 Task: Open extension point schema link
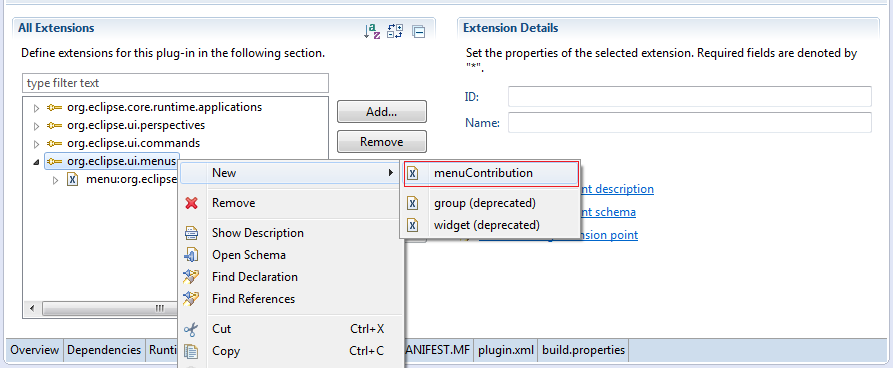[608, 212]
